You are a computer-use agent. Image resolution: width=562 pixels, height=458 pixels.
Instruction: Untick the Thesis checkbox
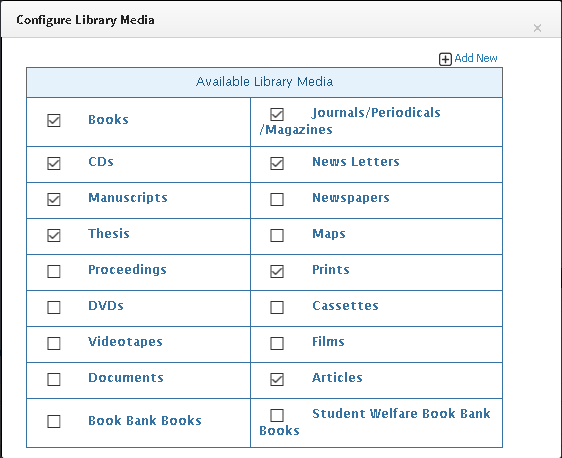click(54, 235)
